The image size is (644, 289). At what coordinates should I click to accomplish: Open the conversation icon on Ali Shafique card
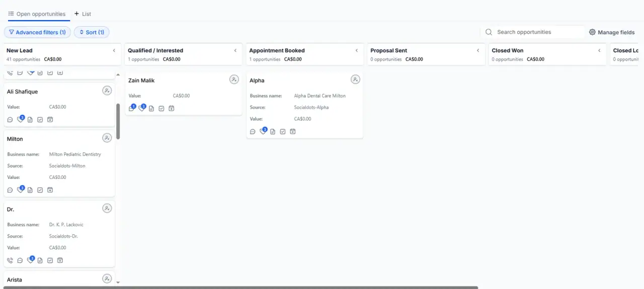tap(10, 120)
